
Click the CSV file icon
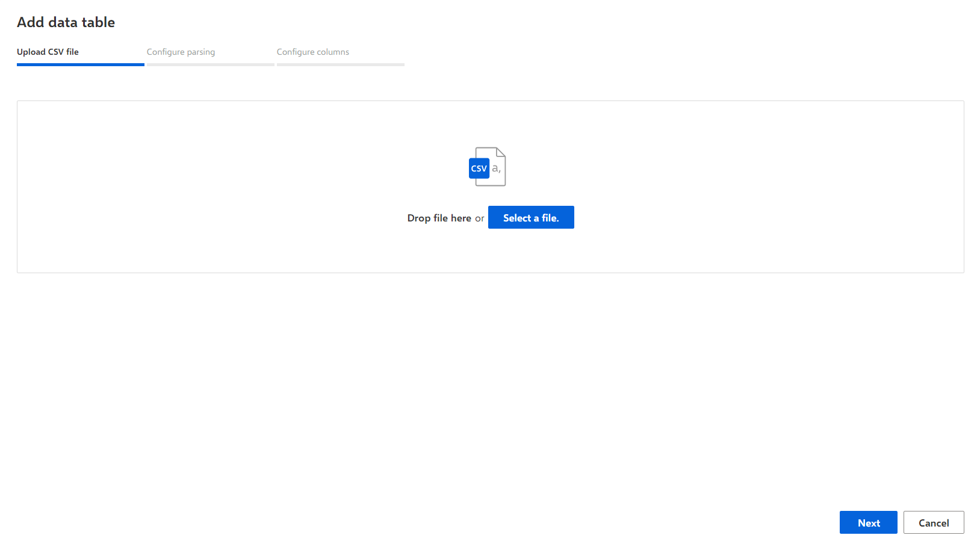487,167
